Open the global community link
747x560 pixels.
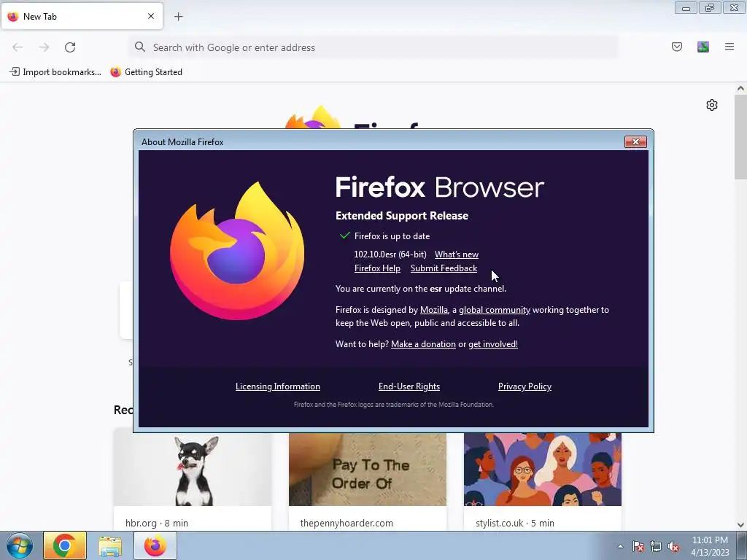click(x=495, y=309)
